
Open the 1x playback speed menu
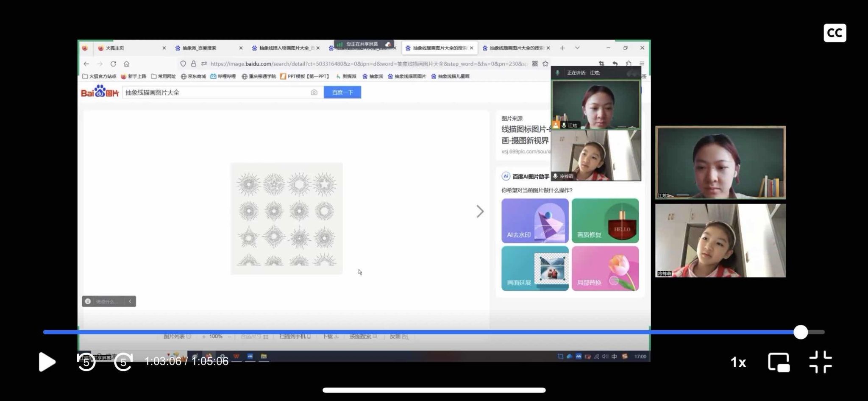coord(738,362)
